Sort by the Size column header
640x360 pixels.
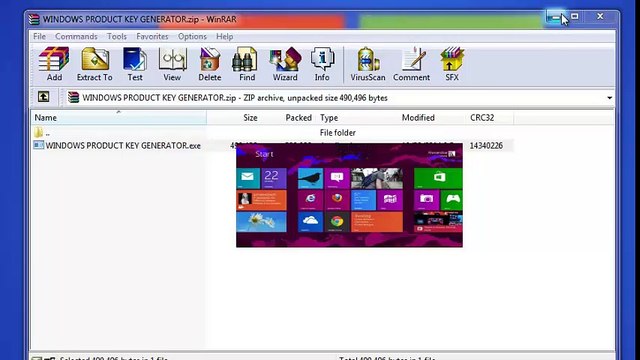click(233, 118)
